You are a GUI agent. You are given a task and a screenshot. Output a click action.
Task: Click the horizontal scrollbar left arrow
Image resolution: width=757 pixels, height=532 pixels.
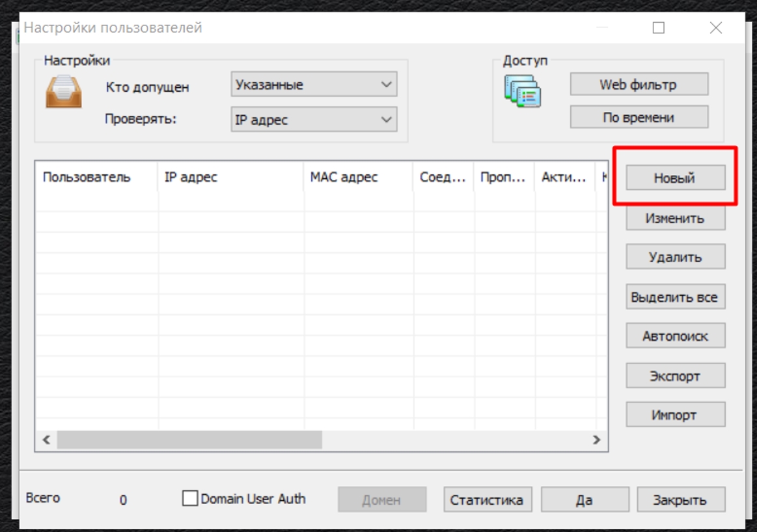[46, 440]
